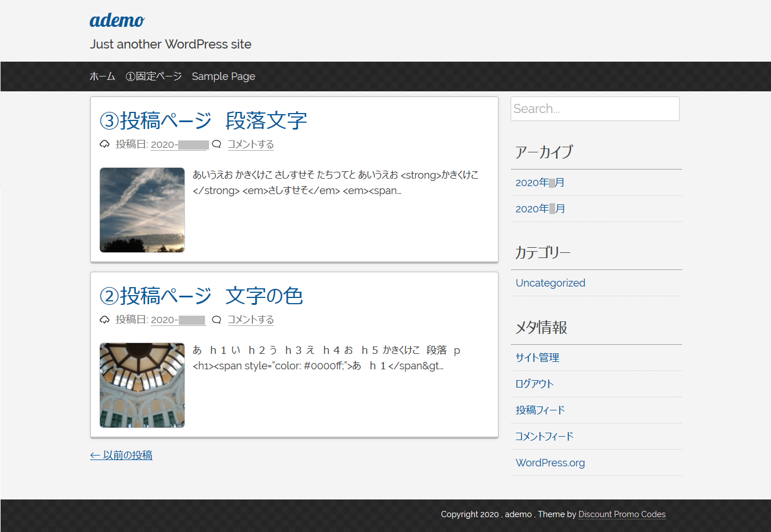Viewport: 771px width, 532px height.
Task: Open the ademo site title link
Action: coord(117,21)
